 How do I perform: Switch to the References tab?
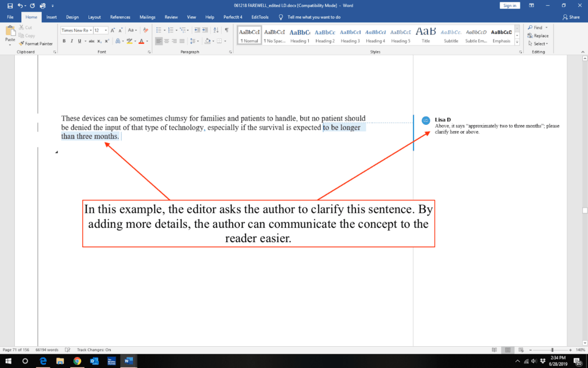tap(120, 17)
